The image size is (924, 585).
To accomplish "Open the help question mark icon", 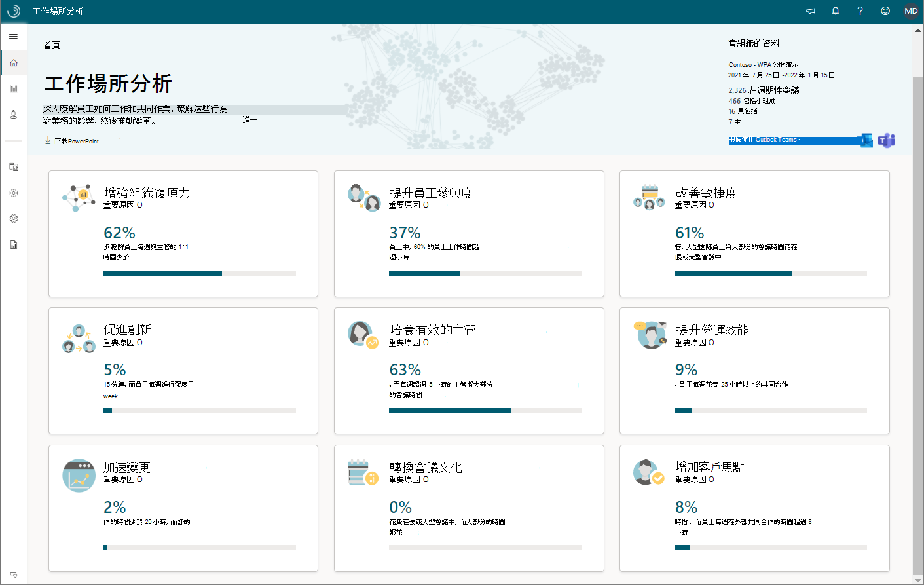I will (x=860, y=11).
